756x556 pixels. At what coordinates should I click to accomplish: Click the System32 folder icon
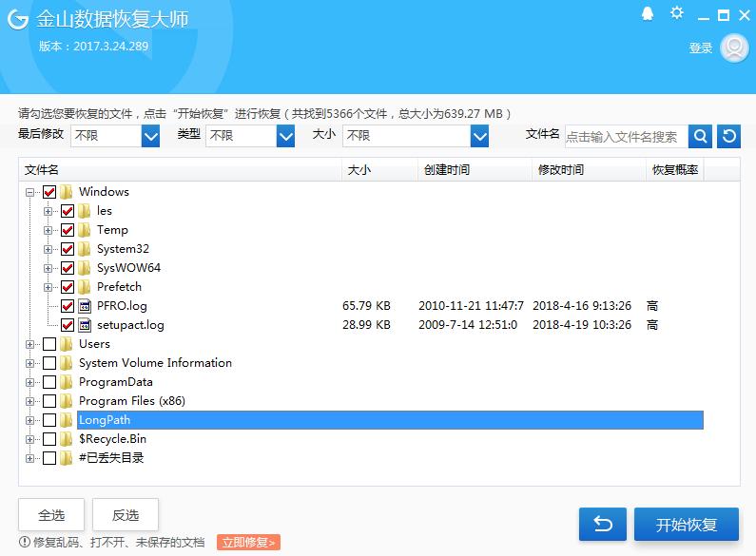[85, 249]
